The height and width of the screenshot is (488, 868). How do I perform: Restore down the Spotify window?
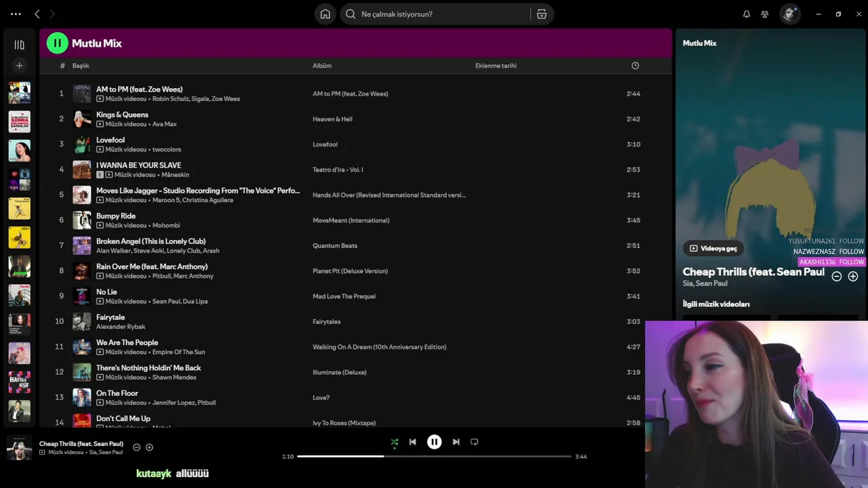click(838, 14)
